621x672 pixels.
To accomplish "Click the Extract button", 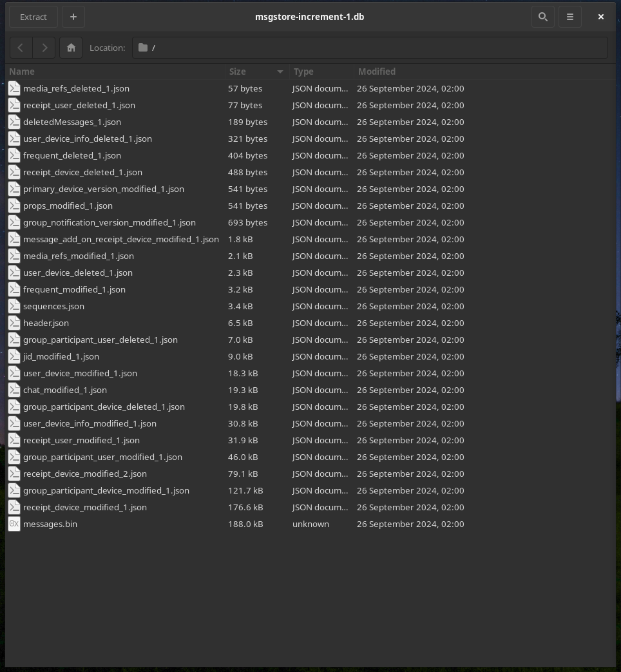I will pyautogui.click(x=33, y=17).
